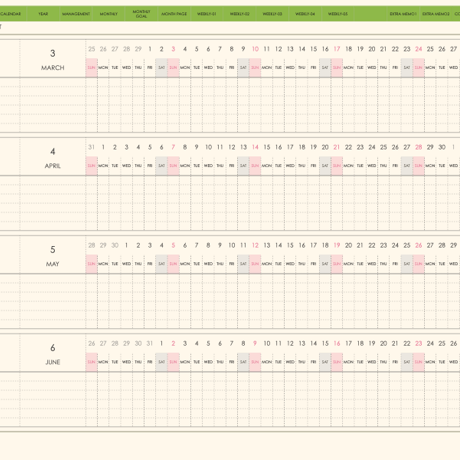Select date 15 in the May row
460x460 pixels.
pyautogui.click(x=290, y=245)
